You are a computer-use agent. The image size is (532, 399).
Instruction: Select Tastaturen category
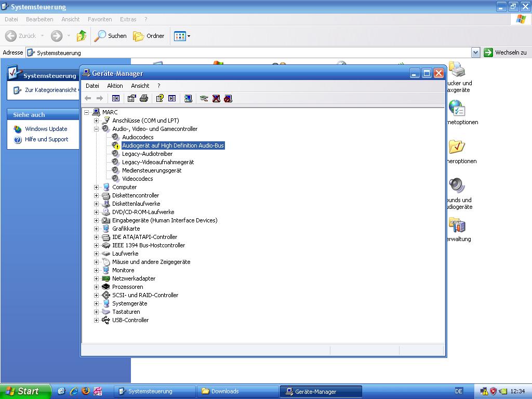[126, 312]
